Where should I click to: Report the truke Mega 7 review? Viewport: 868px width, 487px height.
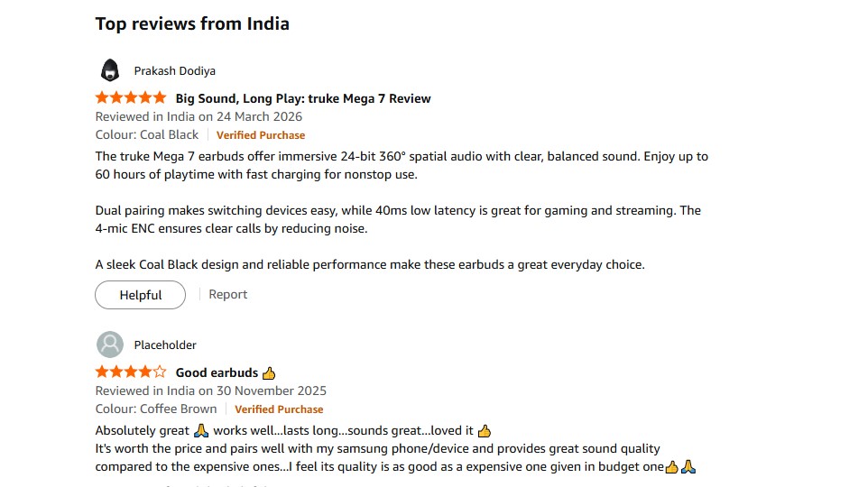point(227,294)
